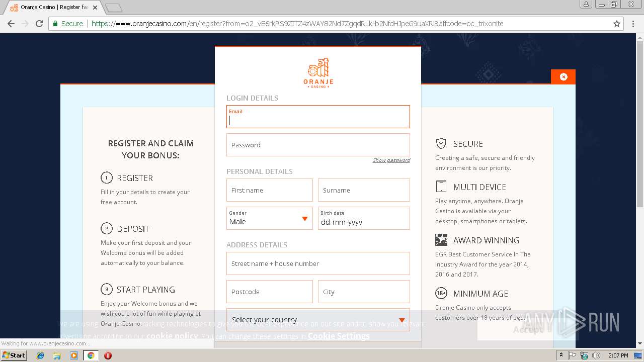Click the Chrome user profile icon
The height and width of the screenshot is (362, 644).
point(586,5)
